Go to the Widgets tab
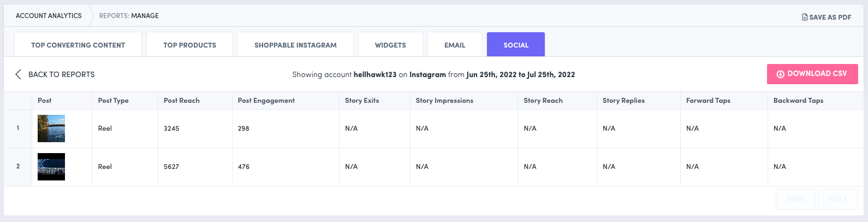The width and height of the screenshot is (868, 222). click(x=390, y=45)
